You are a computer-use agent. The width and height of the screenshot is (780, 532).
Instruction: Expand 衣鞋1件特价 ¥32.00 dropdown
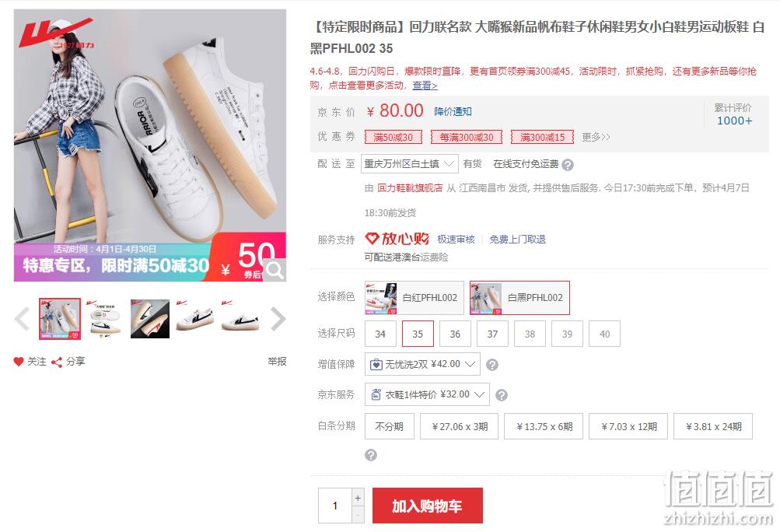click(427, 394)
